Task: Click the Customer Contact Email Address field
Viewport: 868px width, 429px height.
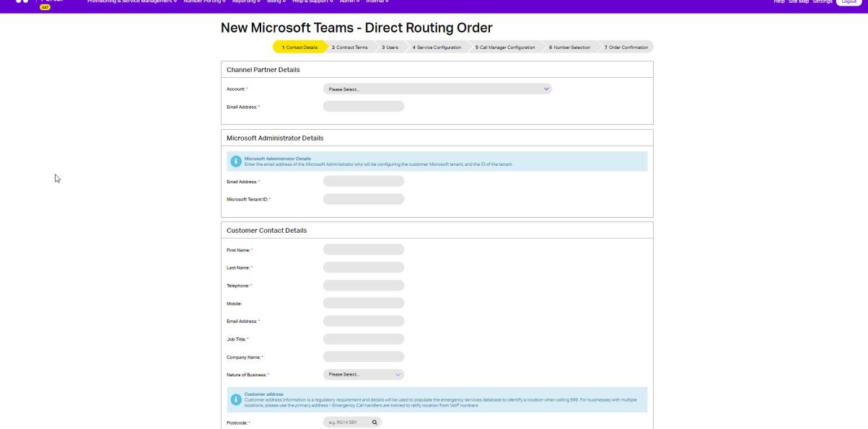Action: (364, 321)
